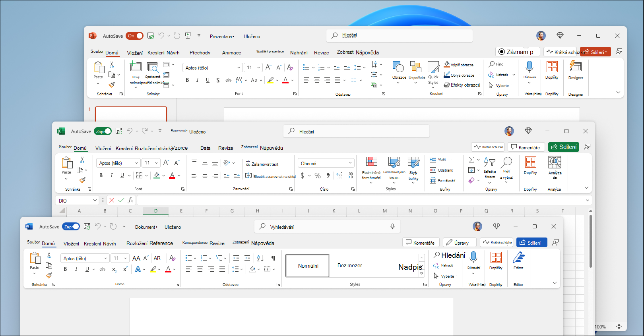Toggle Zalamovat text wrap in Excel
Screen dimensions: 644x336
(x=262, y=164)
